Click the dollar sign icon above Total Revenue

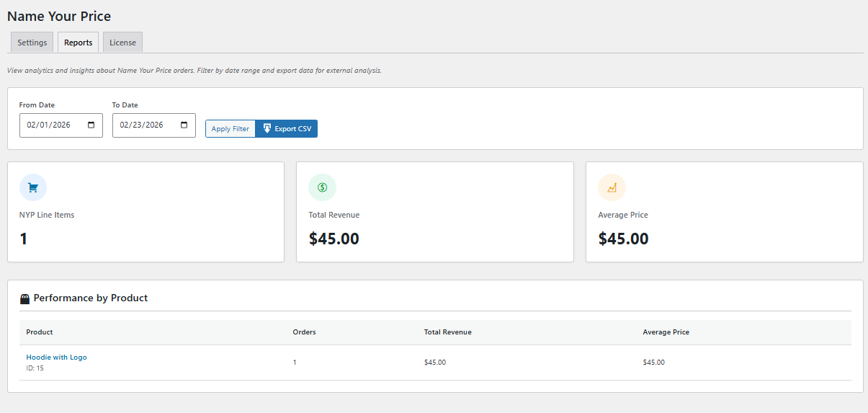coord(322,187)
